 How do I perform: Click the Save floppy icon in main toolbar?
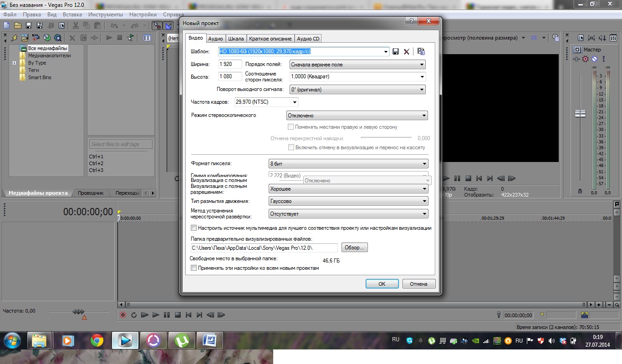coord(29,25)
